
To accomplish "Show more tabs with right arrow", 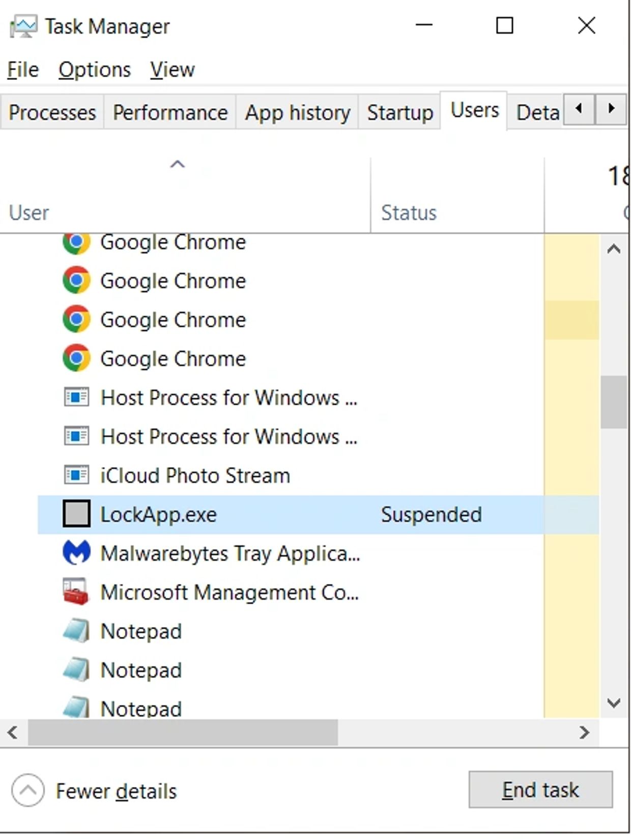I will (611, 108).
